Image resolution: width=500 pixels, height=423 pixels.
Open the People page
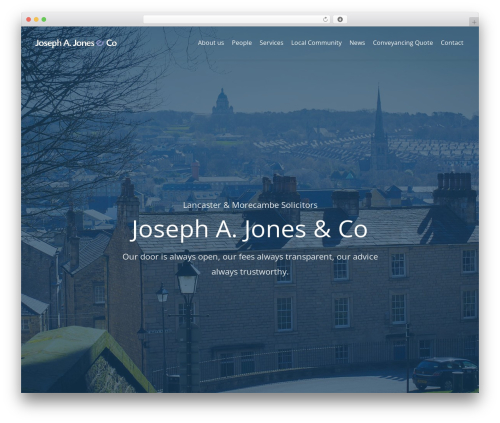point(242,43)
